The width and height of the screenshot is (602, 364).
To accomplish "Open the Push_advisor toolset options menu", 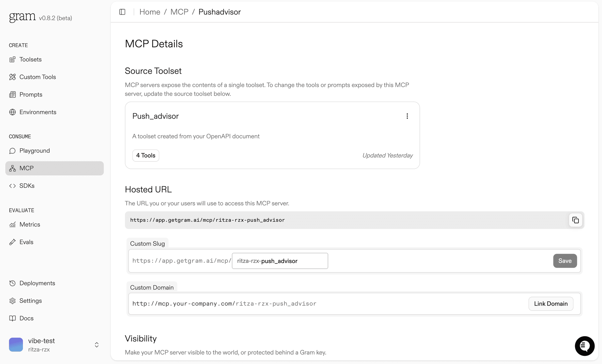I will pyautogui.click(x=407, y=116).
